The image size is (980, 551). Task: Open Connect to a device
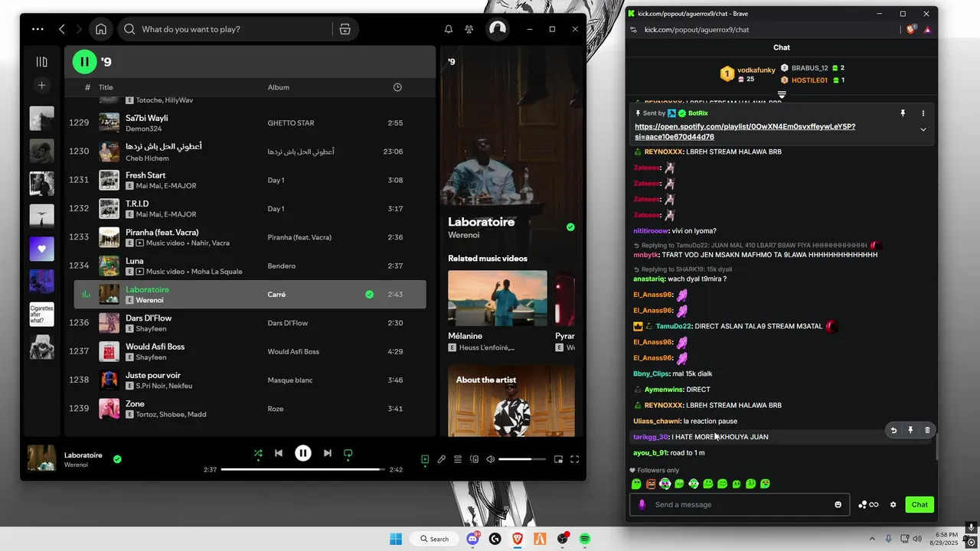pyautogui.click(x=474, y=459)
